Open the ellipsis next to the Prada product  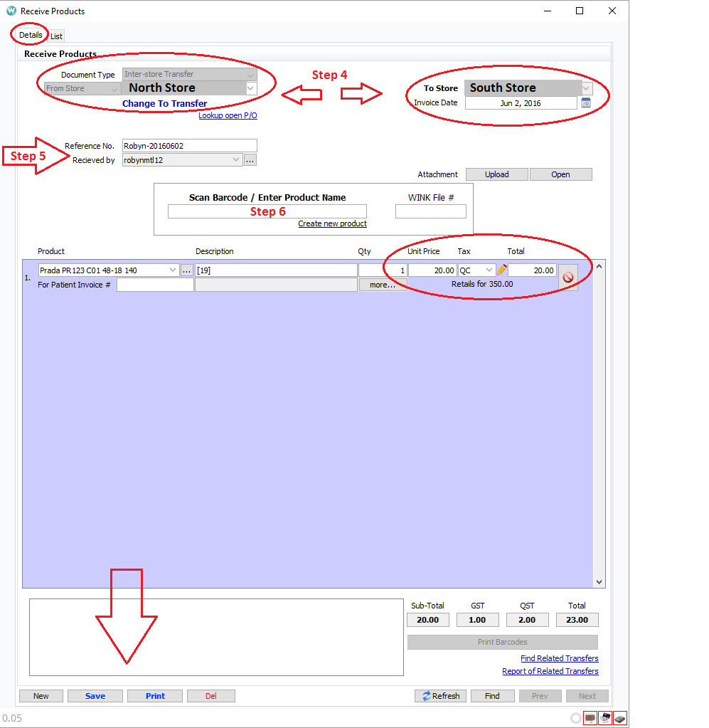point(186,270)
